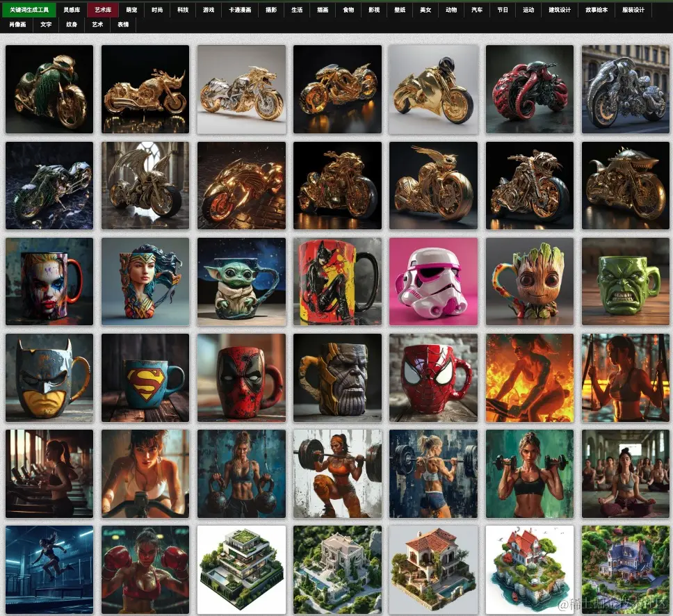
Task: Open the modern green-roof house model
Action: [242, 570]
